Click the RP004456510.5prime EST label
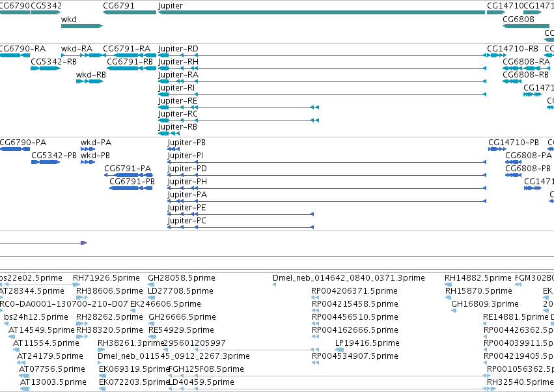The height and width of the screenshot is (392, 554). click(x=355, y=317)
